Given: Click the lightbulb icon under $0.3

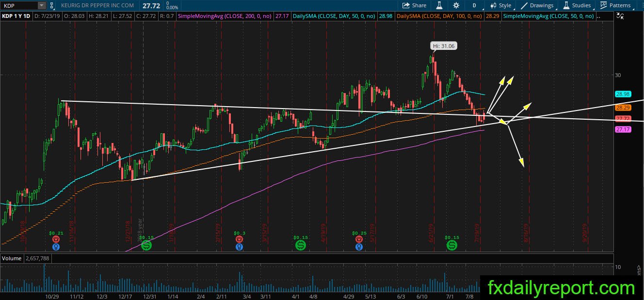Looking at the screenshot, I should pyautogui.click(x=240, y=247).
